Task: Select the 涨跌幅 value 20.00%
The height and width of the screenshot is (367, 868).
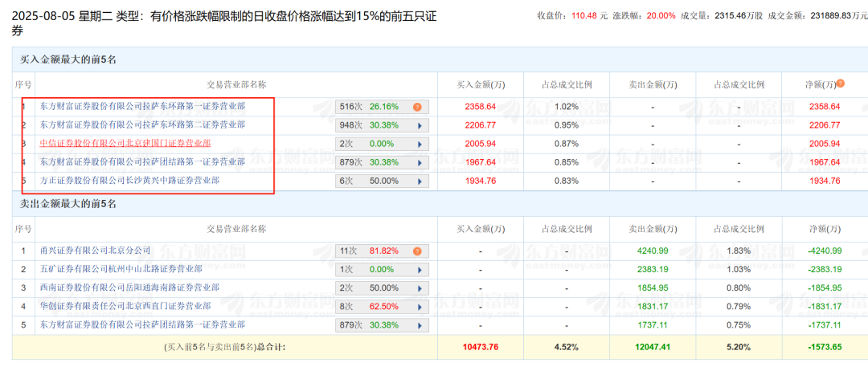Action: point(661,15)
